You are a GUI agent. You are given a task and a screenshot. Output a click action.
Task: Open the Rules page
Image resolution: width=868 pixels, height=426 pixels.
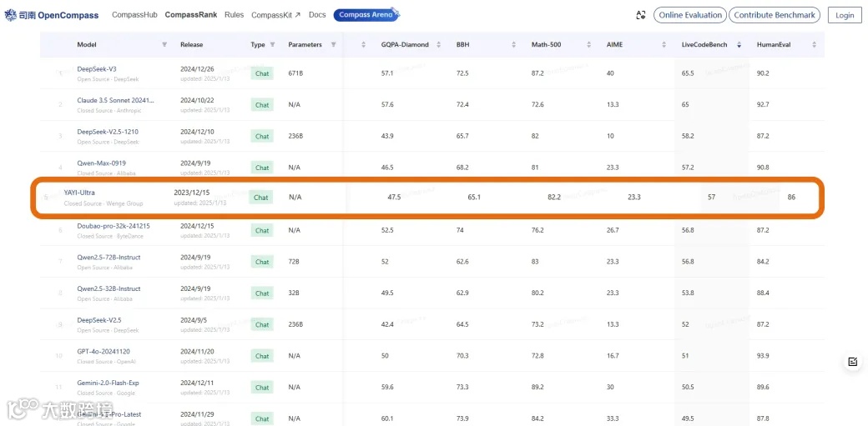click(235, 15)
